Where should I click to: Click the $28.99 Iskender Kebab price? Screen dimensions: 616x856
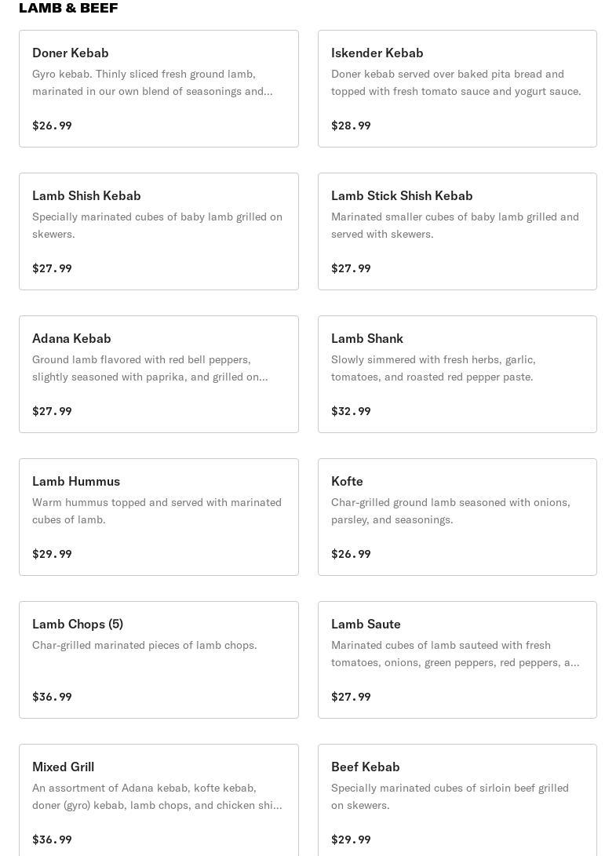click(351, 126)
